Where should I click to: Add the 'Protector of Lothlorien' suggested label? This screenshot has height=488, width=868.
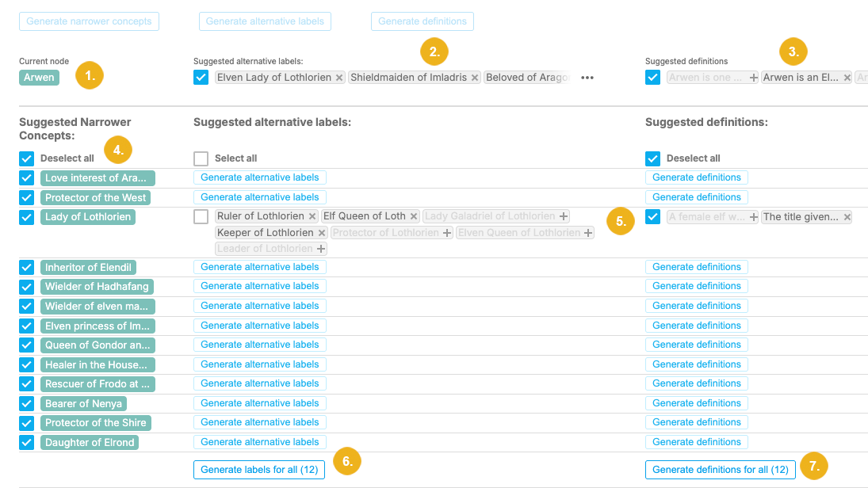click(x=447, y=233)
